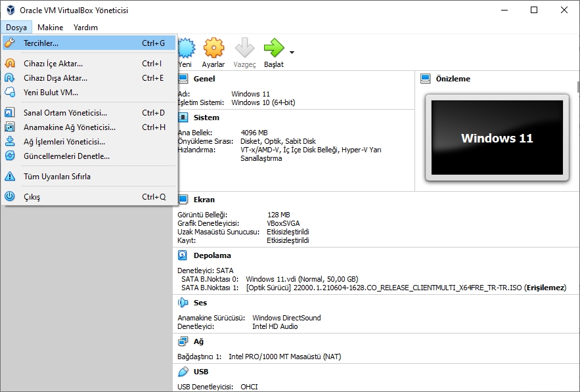Screen dimensions: 580x392
Task: Click the Güncellemeleri Denetle refresh icon
Action: [x=10, y=156]
